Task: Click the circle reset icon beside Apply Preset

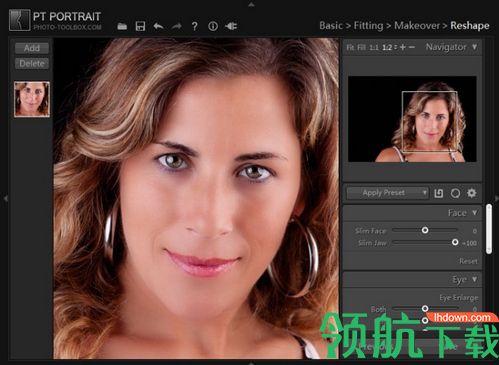Action: (x=455, y=193)
